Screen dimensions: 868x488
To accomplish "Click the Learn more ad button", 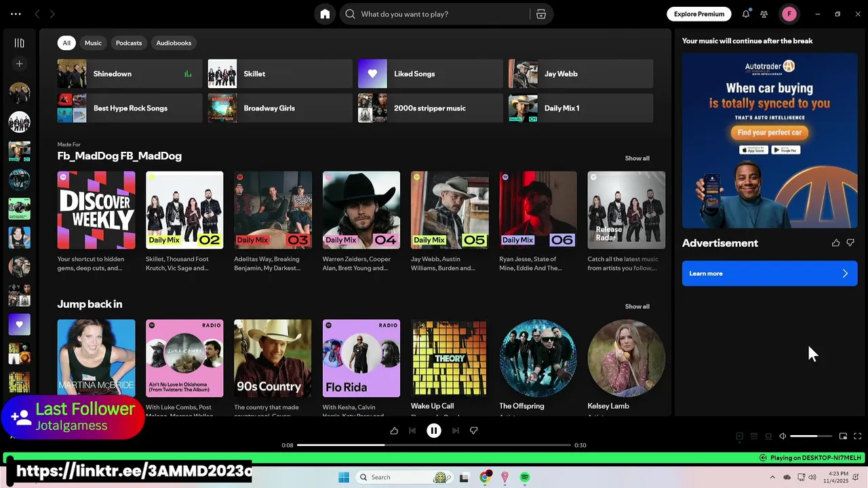I will 770,274.
